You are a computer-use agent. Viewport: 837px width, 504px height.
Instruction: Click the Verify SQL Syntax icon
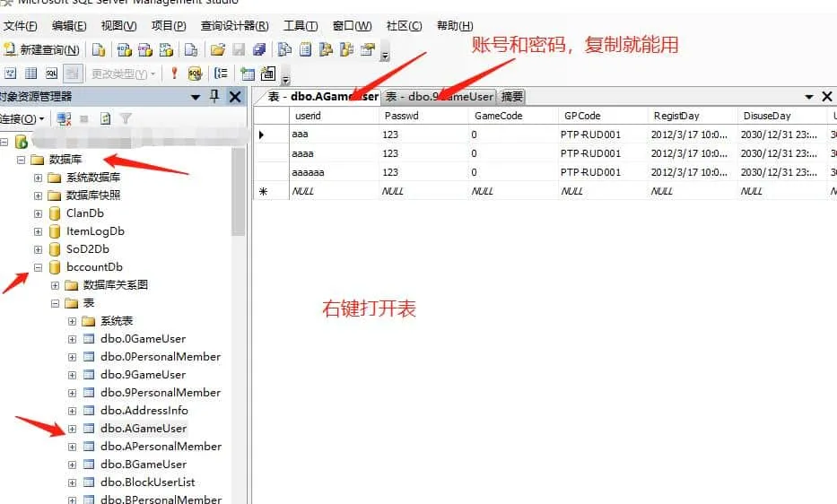coord(195,74)
